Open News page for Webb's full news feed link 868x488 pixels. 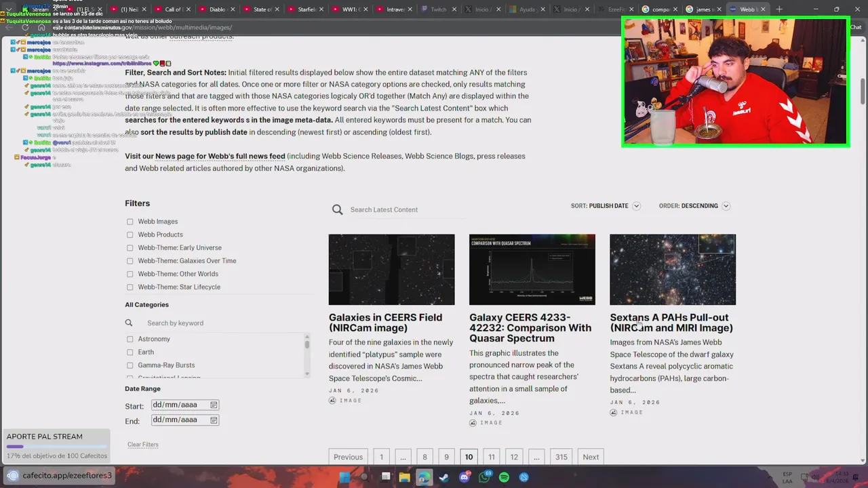coord(220,157)
